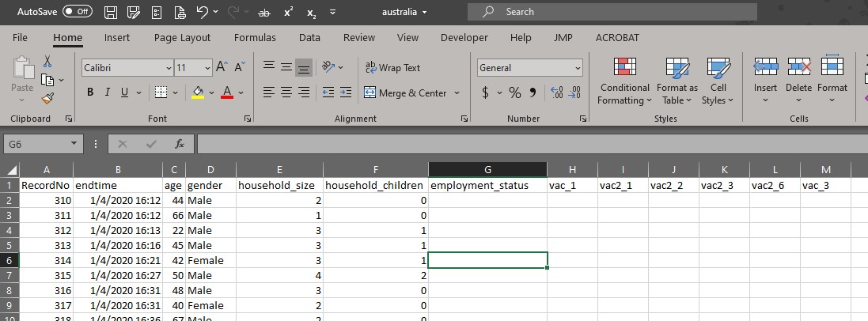
Task: Click the Cut scissors icon
Action: tap(47, 61)
